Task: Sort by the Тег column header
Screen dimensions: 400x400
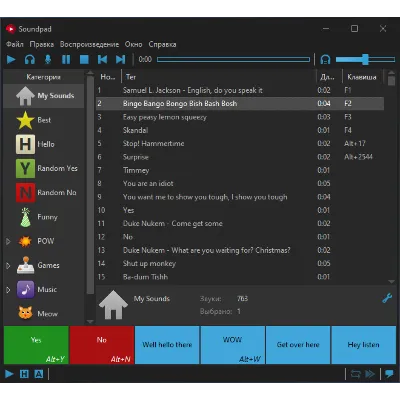Action: 219,77
